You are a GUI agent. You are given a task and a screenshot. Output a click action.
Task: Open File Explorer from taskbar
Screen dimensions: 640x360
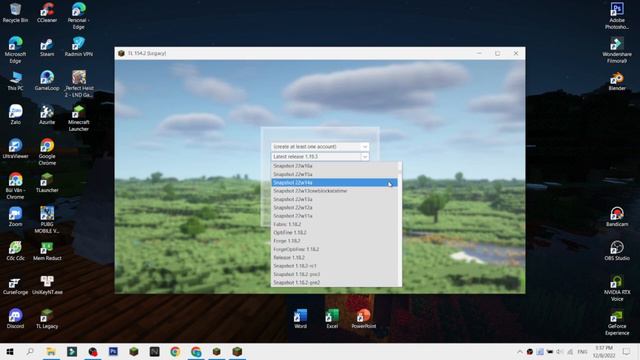coord(51,351)
